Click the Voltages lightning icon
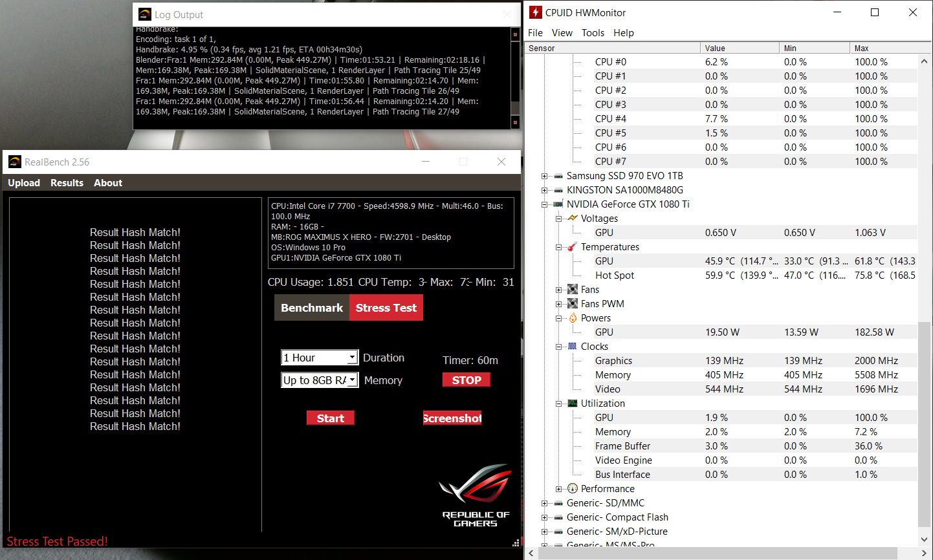Image resolution: width=933 pixels, height=560 pixels. pyautogui.click(x=572, y=219)
